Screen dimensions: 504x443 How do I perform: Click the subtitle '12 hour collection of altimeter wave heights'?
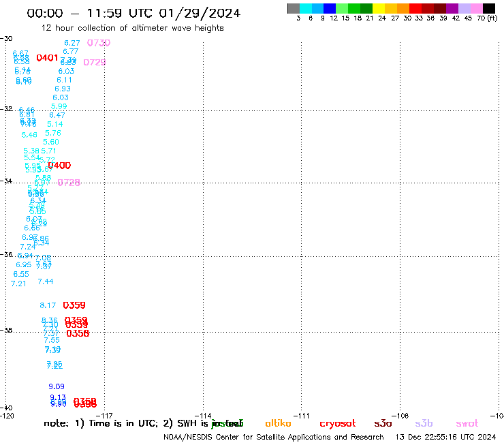pos(132,28)
